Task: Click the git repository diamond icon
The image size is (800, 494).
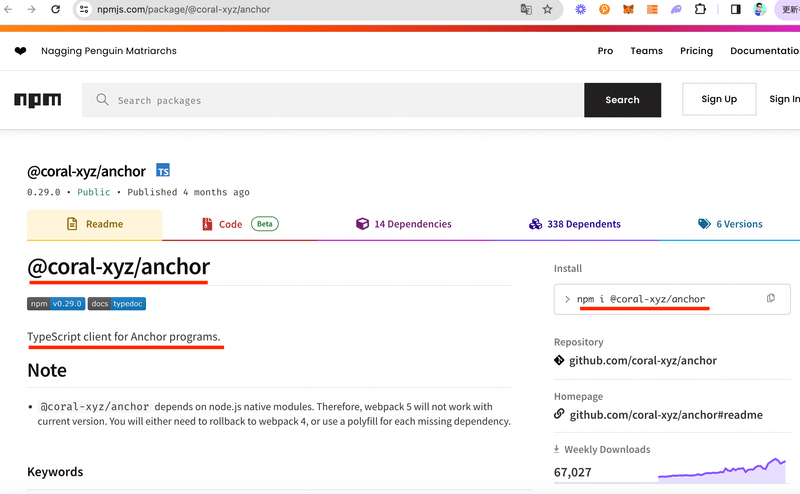Action: pyautogui.click(x=559, y=360)
